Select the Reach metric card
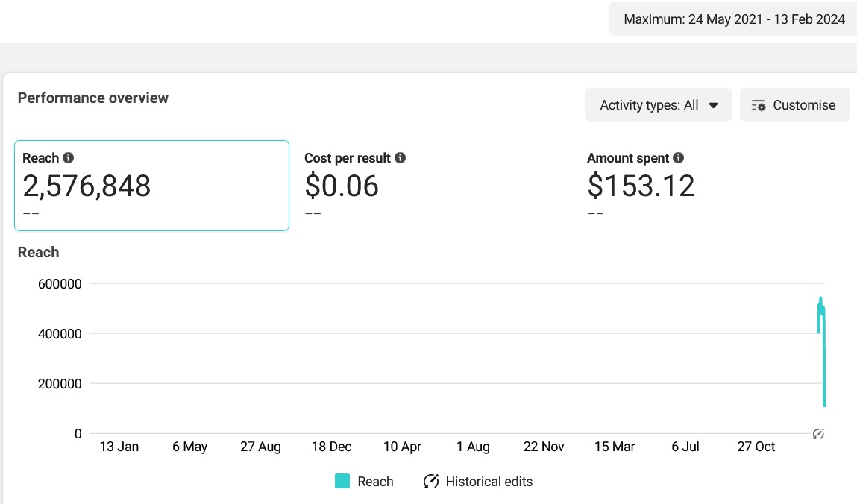 (151, 186)
